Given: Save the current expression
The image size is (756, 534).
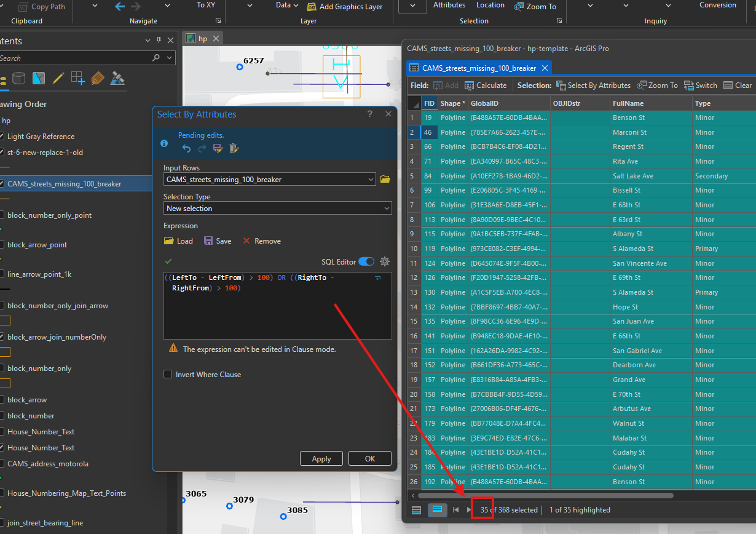Looking at the screenshot, I should click(218, 241).
